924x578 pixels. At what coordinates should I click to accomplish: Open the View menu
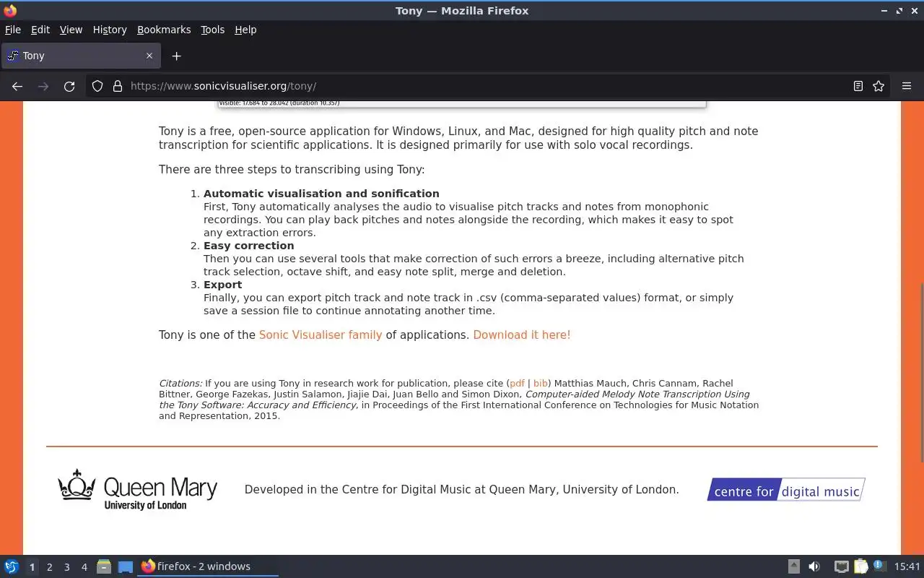click(x=71, y=30)
